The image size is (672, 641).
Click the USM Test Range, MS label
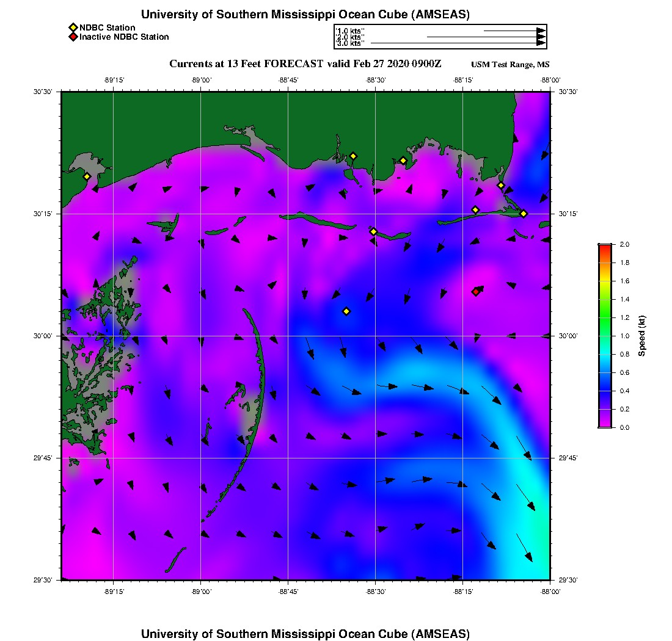[510, 65]
